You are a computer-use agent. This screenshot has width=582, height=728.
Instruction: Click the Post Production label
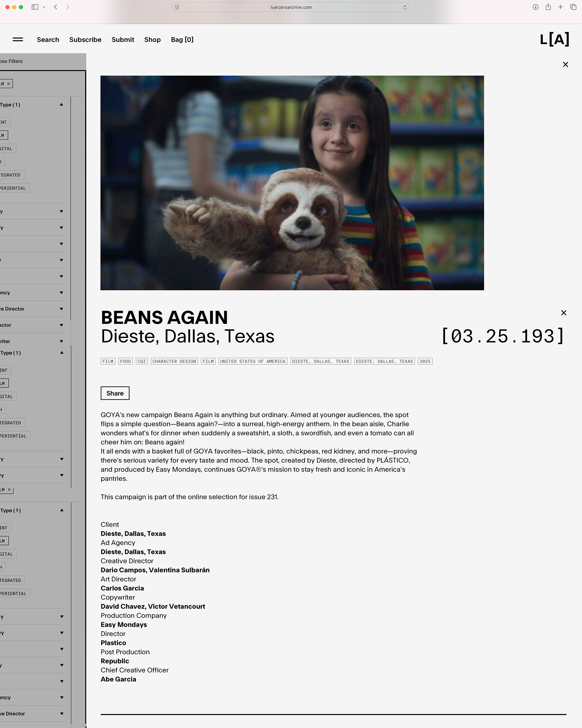tap(125, 652)
